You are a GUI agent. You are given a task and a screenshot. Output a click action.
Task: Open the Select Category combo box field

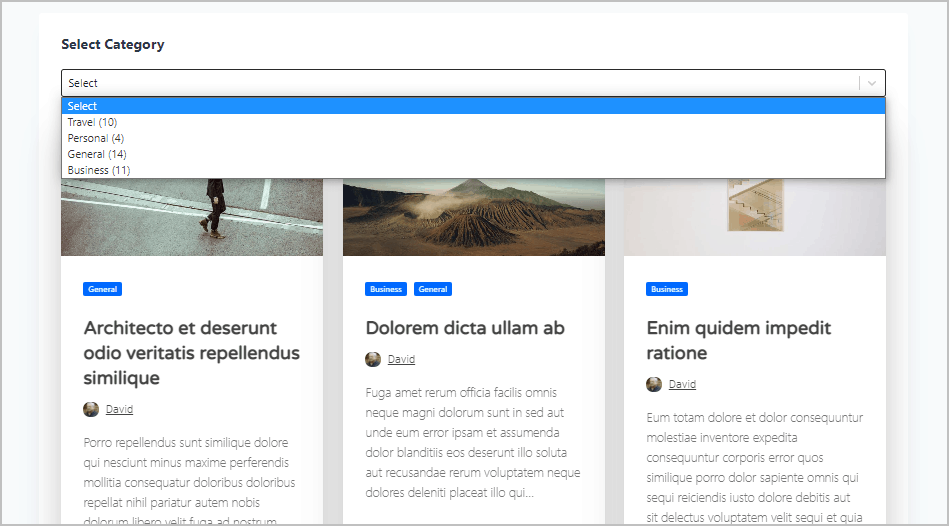click(x=460, y=83)
